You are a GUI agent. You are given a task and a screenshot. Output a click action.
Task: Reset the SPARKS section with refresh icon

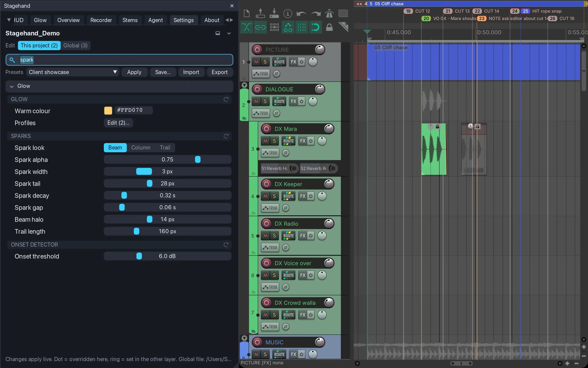tap(226, 136)
